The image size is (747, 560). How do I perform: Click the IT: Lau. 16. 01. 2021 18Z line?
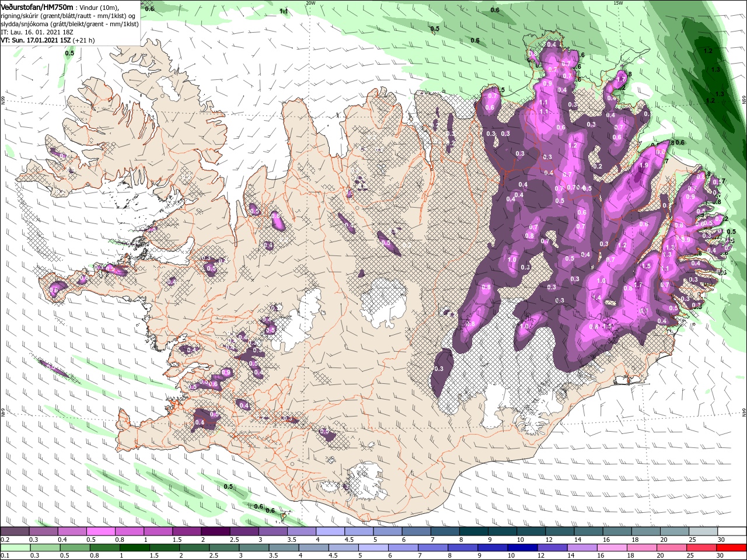pyautogui.click(x=37, y=32)
